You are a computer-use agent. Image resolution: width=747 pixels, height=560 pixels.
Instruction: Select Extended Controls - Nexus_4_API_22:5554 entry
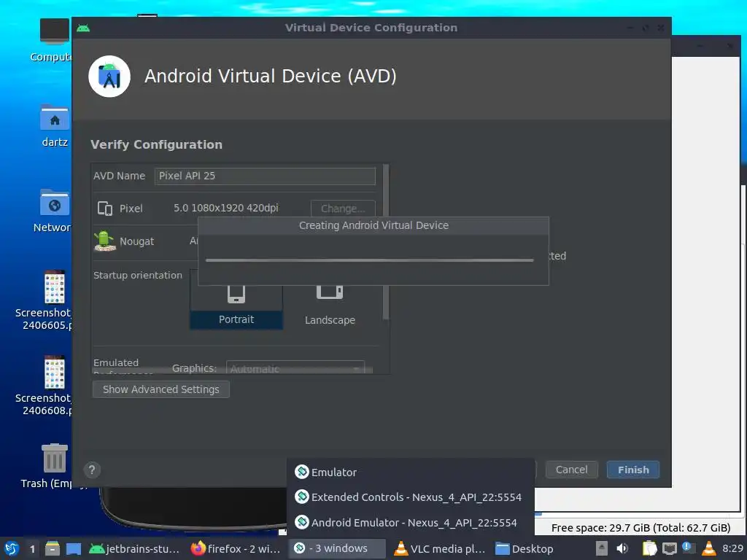click(410, 497)
